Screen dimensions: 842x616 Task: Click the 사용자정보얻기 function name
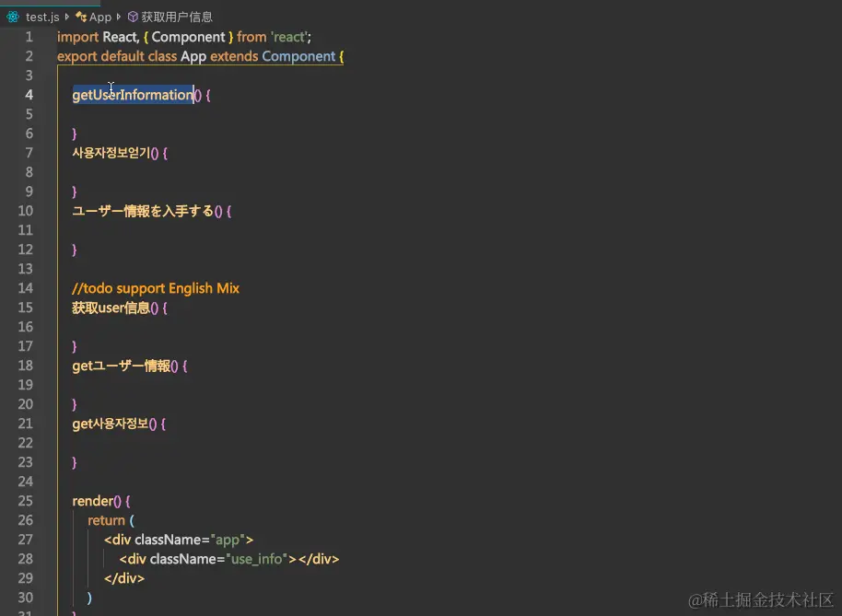[x=110, y=153]
